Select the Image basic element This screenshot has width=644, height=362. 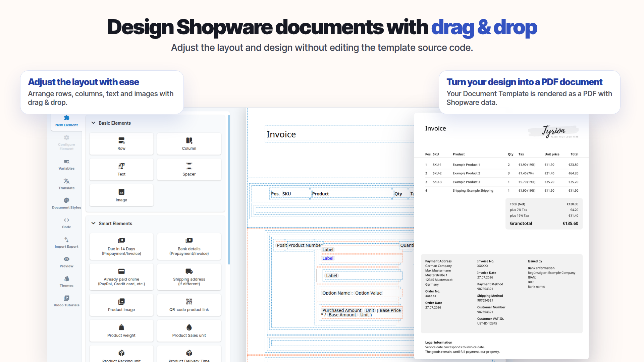(121, 195)
